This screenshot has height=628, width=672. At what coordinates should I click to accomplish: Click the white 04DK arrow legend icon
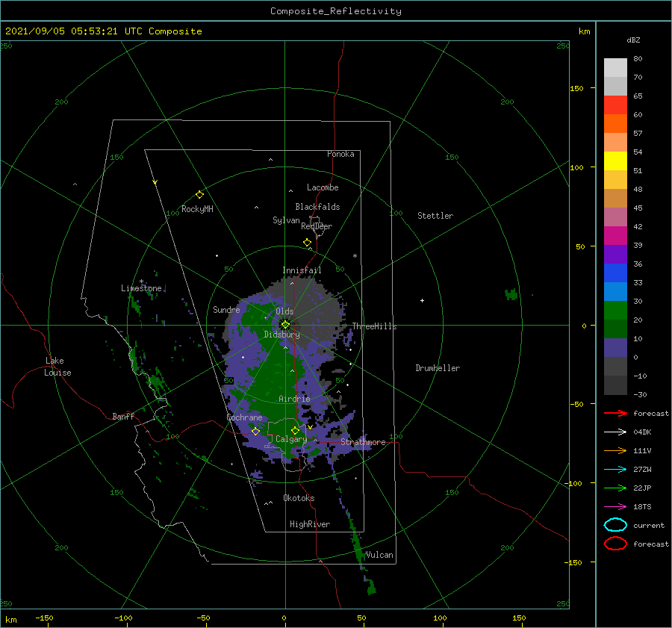click(615, 432)
